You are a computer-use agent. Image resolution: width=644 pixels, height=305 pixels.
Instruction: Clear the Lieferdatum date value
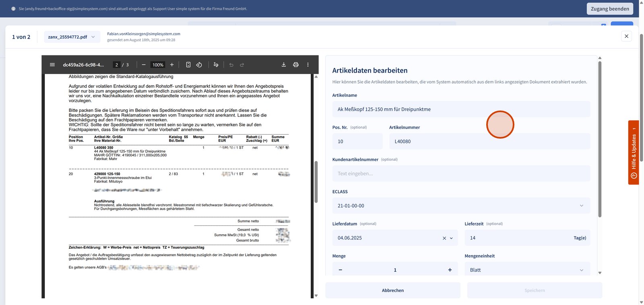(444, 238)
